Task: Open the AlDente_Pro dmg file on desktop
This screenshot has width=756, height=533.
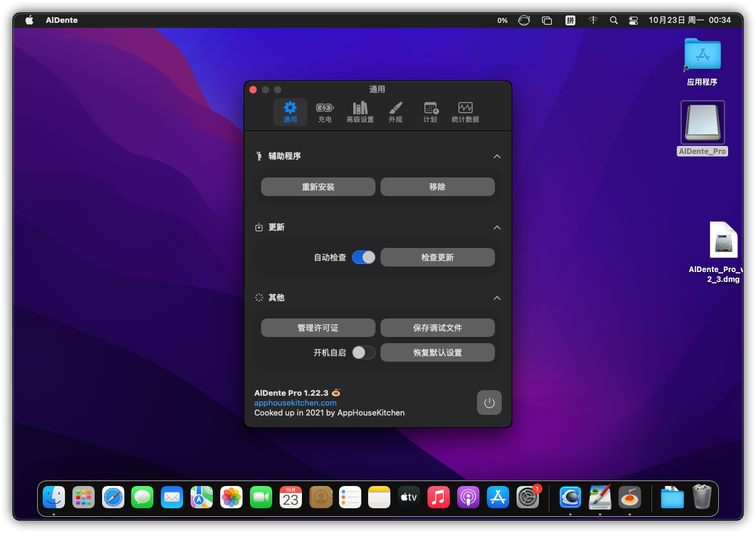Action: click(x=723, y=240)
